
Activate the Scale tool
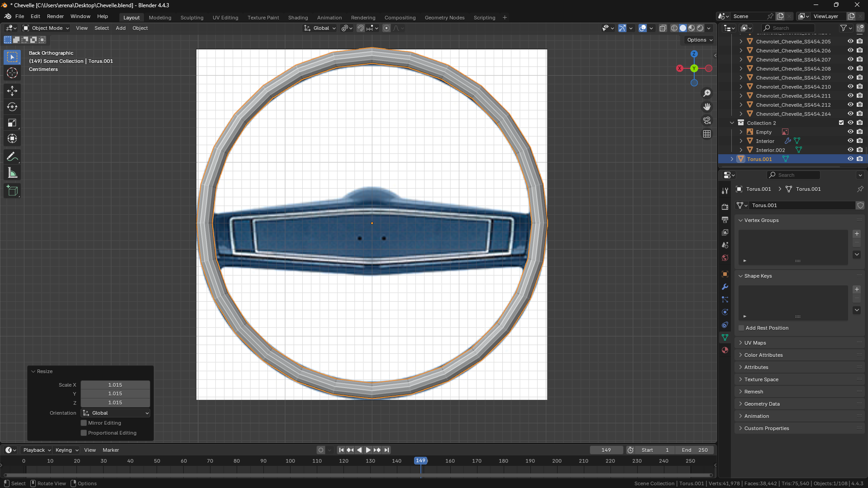click(12, 123)
